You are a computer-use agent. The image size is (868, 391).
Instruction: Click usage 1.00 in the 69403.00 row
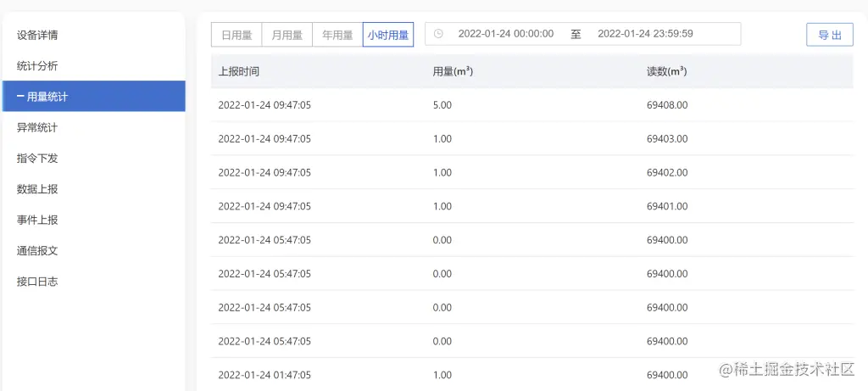pyautogui.click(x=442, y=139)
